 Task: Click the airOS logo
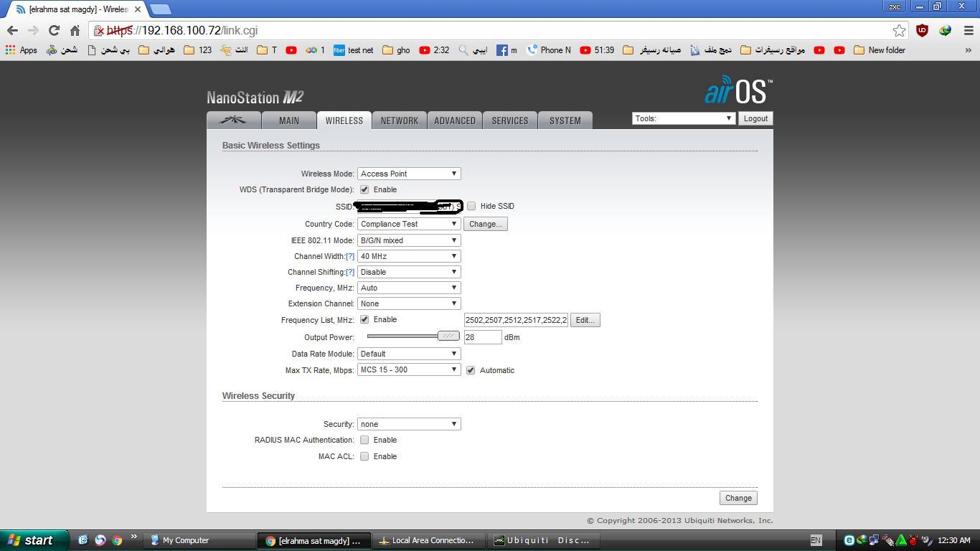pyautogui.click(x=738, y=90)
